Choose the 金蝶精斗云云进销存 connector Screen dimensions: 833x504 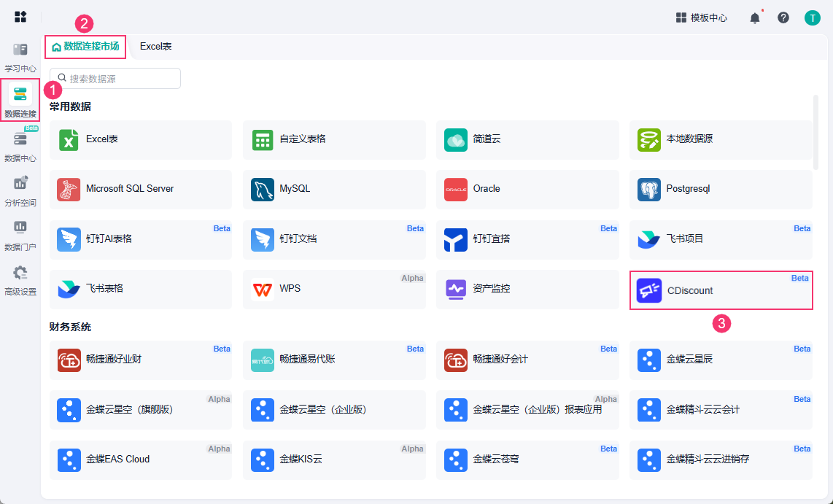tap(721, 460)
